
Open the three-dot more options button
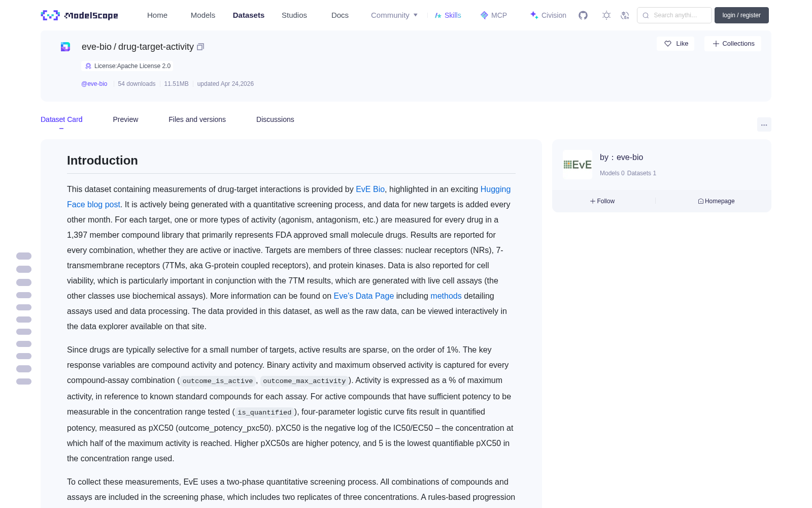click(x=764, y=124)
